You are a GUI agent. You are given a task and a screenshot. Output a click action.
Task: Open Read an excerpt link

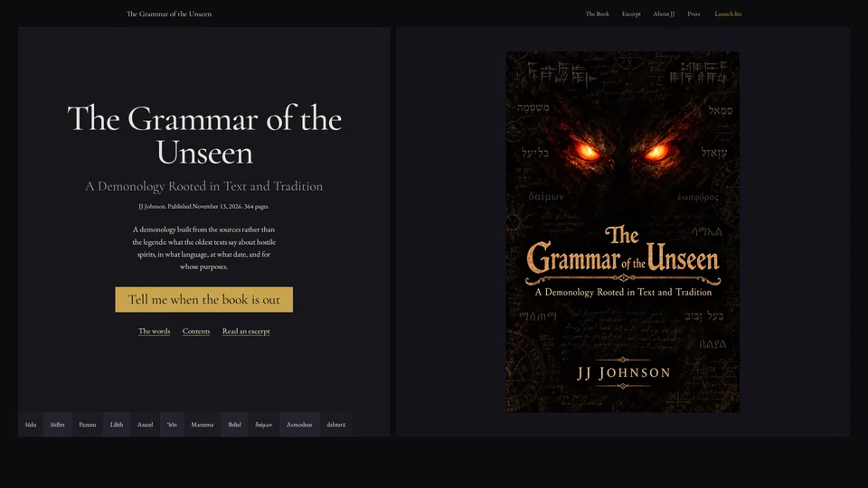click(x=246, y=331)
